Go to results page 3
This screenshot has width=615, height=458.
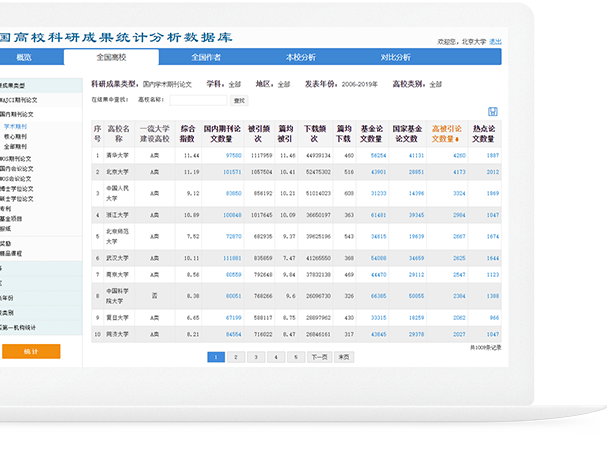(256, 357)
